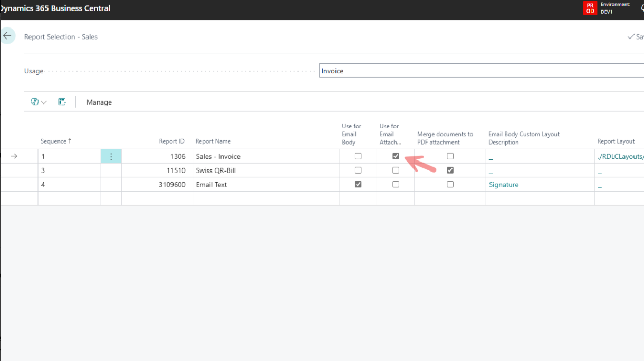Screen dimensions: 644x361
Task: Select the Sequence cell with value 3
Action: pyautogui.click(x=69, y=170)
